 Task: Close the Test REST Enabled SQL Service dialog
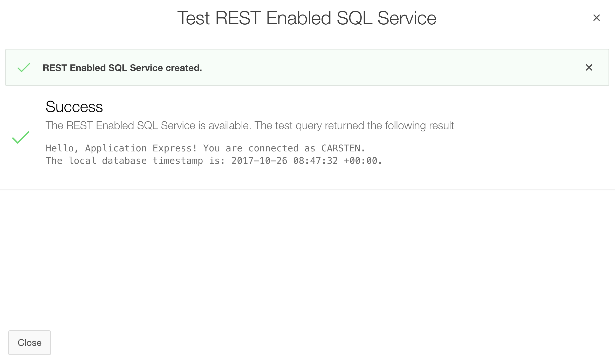[597, 18]
